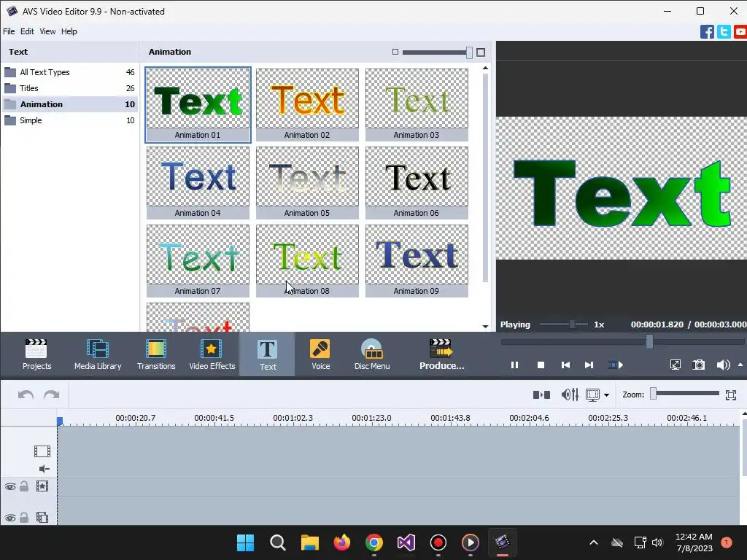Select the Simple folder
Screen dimensions: 747x560
click(69, 120)
